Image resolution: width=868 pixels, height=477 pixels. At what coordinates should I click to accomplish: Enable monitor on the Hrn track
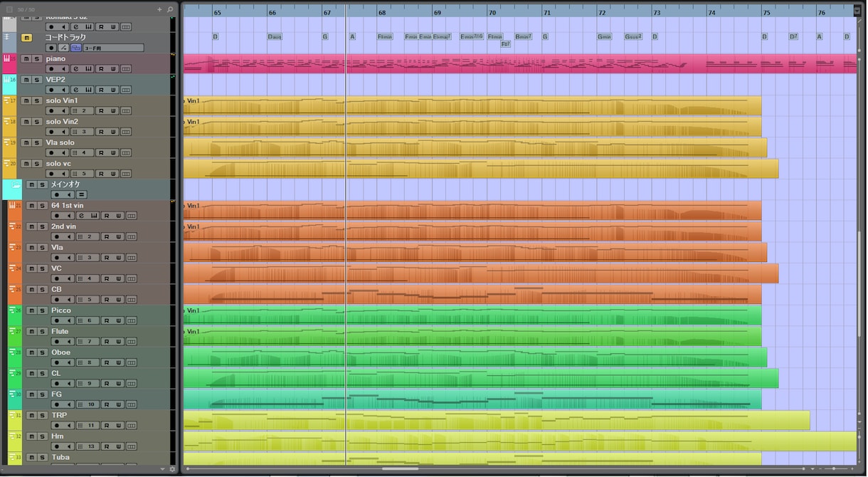pos(69,446)
